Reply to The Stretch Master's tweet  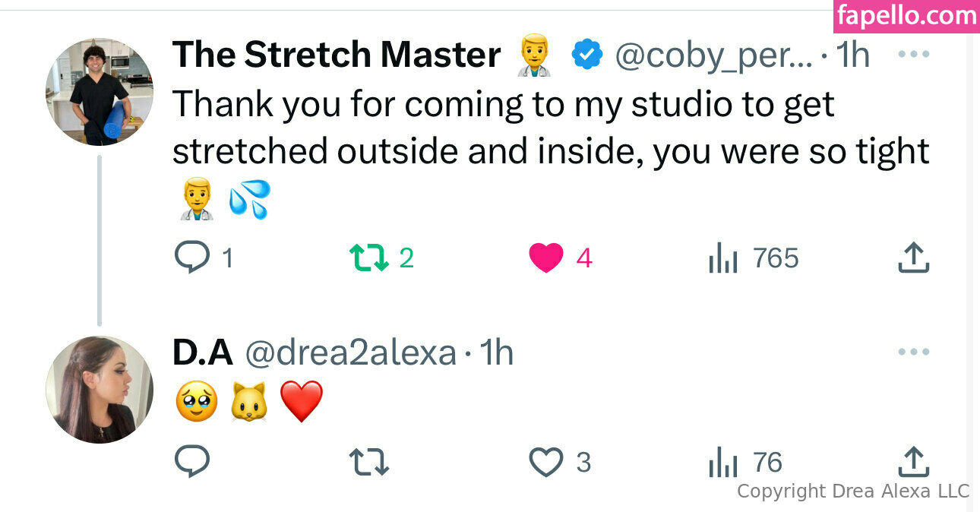pyautogui.click(x=191, y=258)
